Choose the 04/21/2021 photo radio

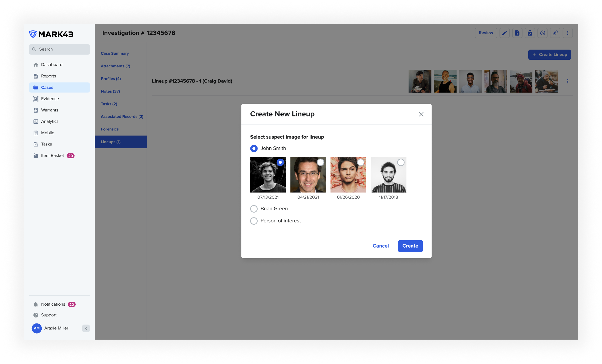[x=320, y=162]
